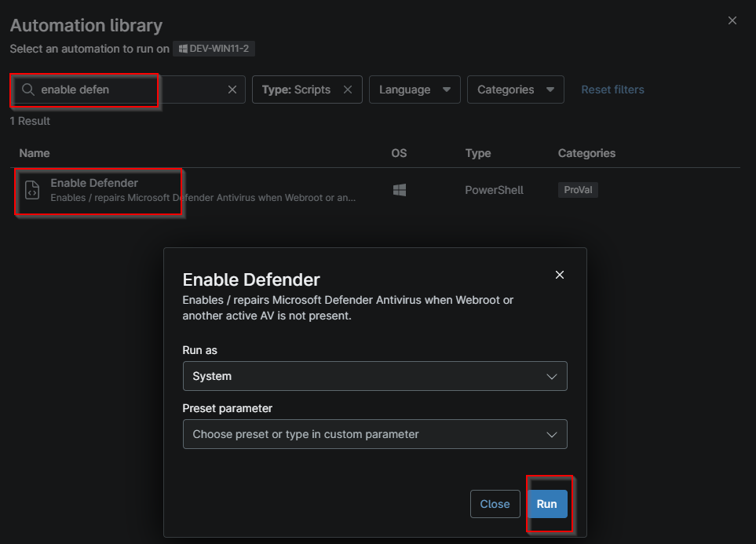Remove the Type: Scripts filter
This screenshot has height=544, width=756.
click(x=348, y=89)
